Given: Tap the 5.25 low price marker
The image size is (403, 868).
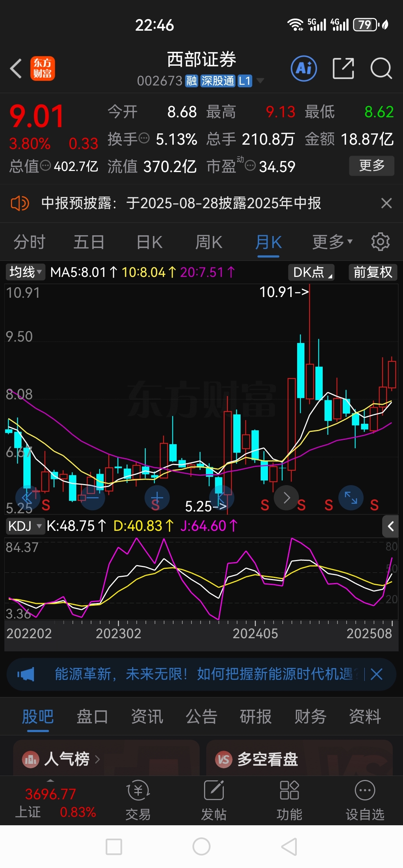Looking at the screenshot, I should pyautogui.click(x=206, y=506).
